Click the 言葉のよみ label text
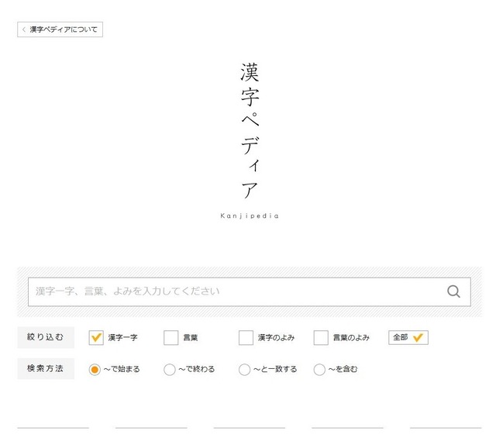This screenshot has width=496, height=448. [x=351, y=338]
